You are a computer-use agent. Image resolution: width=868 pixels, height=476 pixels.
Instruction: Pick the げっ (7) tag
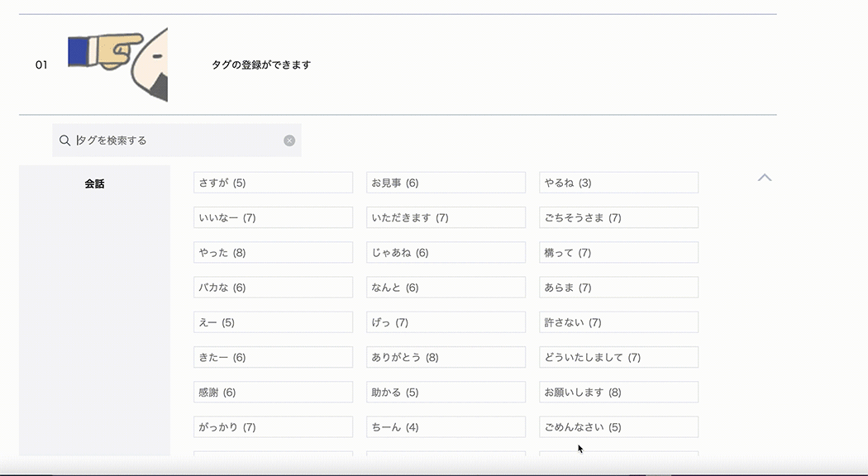pyautogui.click(x=446, y=322)
